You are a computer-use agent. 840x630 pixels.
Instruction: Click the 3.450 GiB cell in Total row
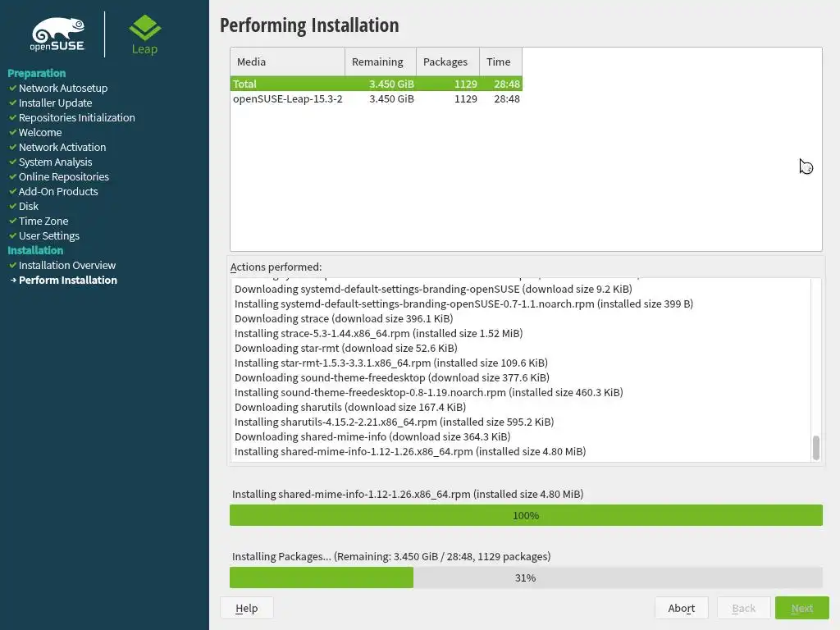click(x=391, y=84)
